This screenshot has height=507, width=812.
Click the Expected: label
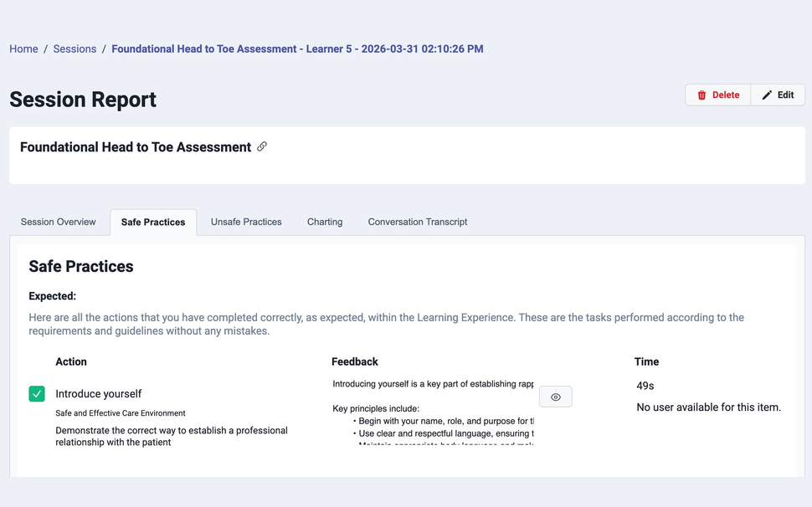tap(52, 296)
